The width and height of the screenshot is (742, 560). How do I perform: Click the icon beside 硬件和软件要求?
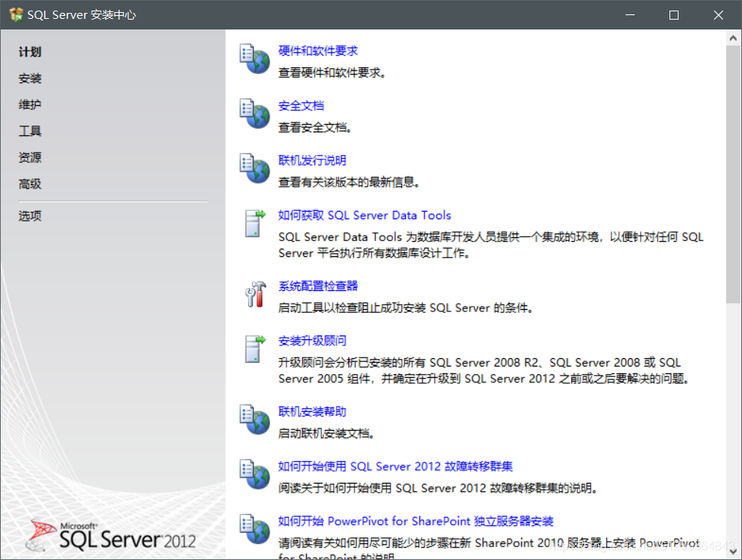point(255,59)
